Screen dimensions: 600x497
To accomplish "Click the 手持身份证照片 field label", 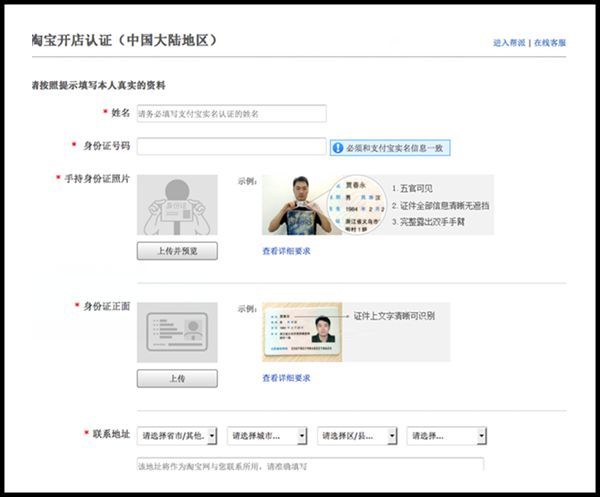I will pos(97,179).
